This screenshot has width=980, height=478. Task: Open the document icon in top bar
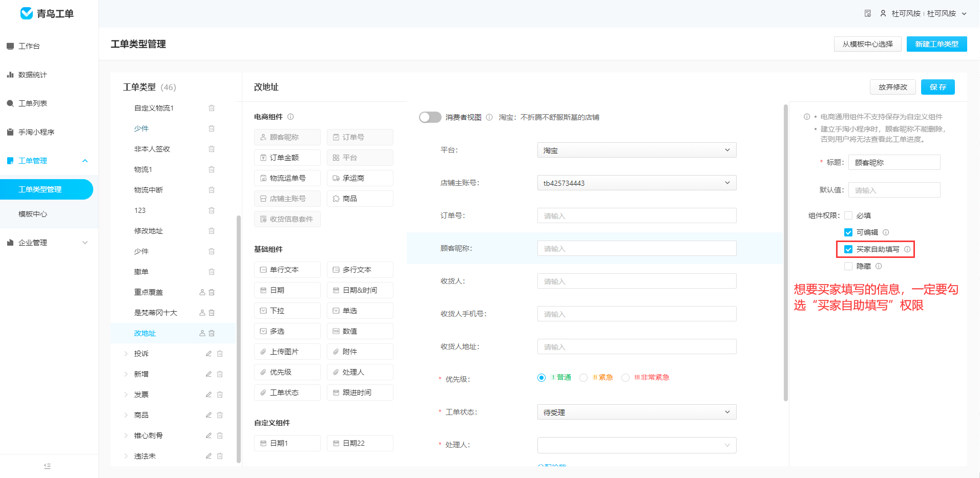(x=868, y=13)
